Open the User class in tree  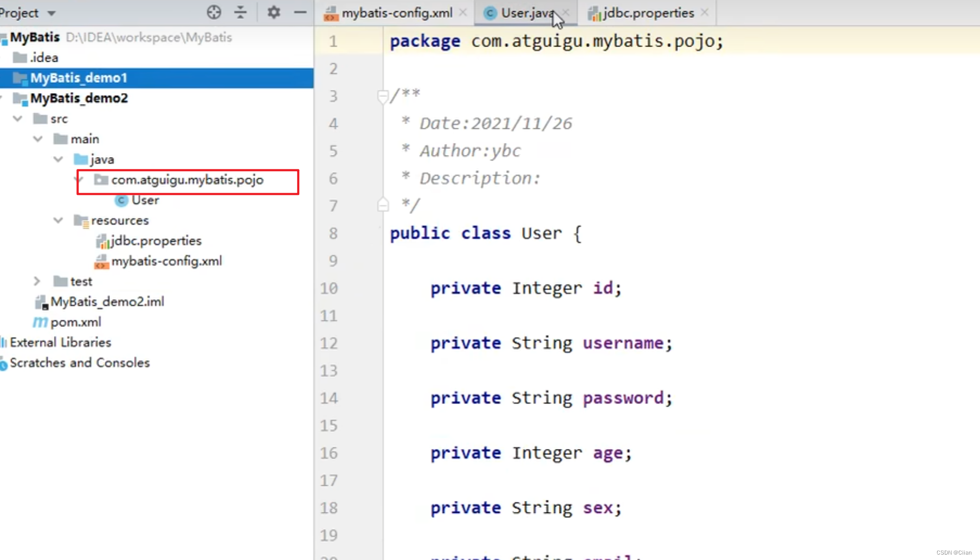click(145, 200)
